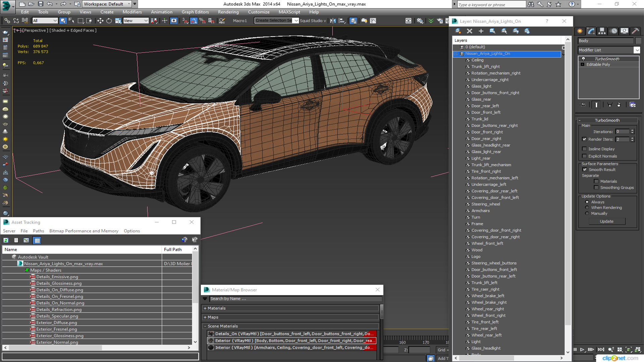Select the Rotate transform tool

click(109, 21)
